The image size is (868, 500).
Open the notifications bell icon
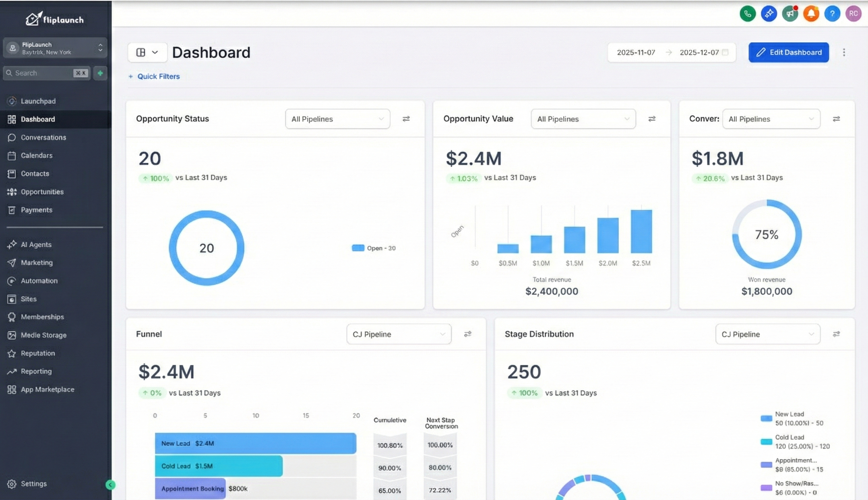click(811, 14)
